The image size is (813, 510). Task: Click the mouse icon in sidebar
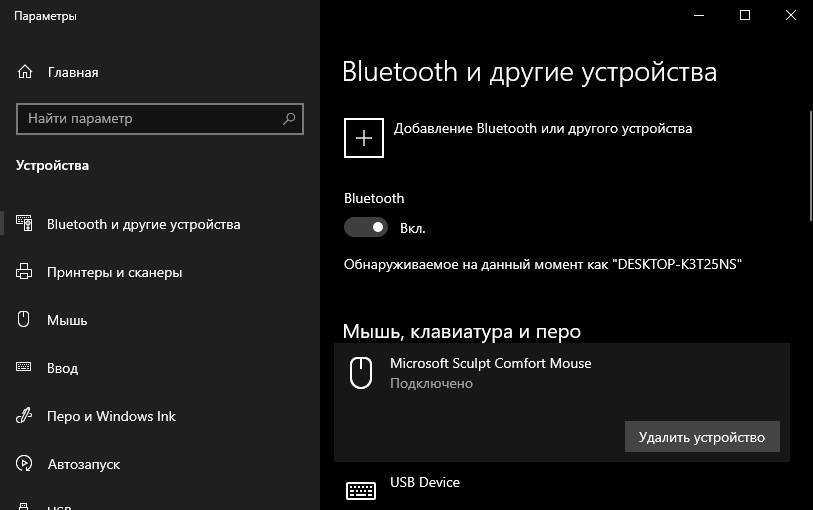(25, 320)
